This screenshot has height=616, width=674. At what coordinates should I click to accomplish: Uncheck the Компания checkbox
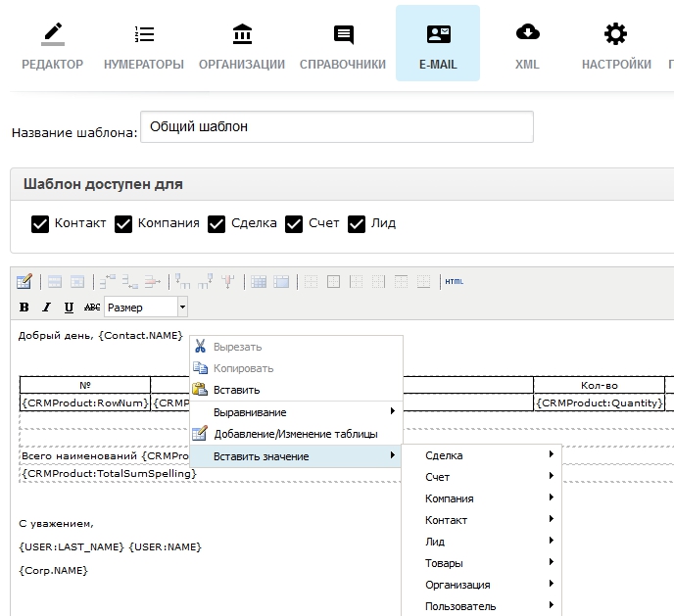[x=123, y=223]
